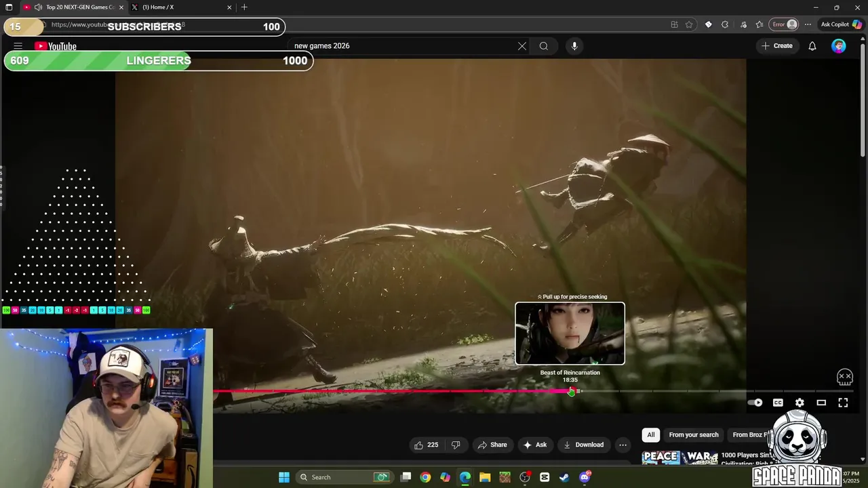Open Edge tab actions menu

pyautogui.click(x=9, y=7)
